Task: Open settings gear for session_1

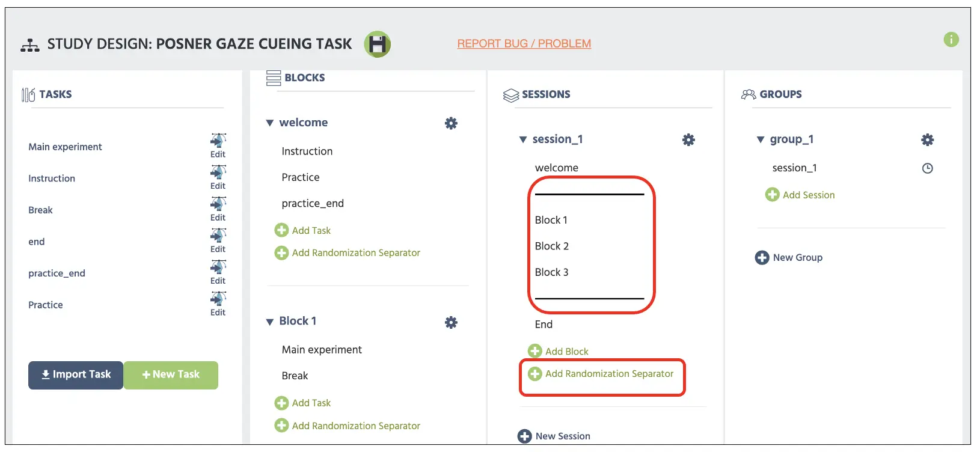Action: [688, 139]
